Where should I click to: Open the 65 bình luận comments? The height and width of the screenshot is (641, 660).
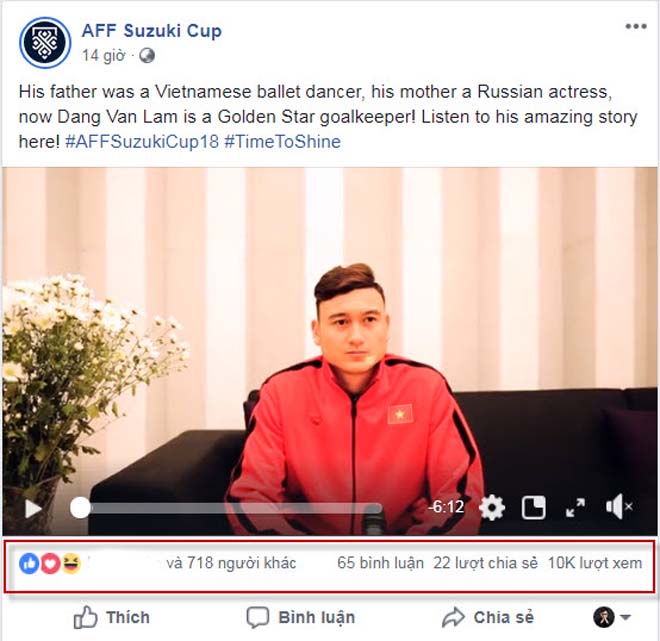coord(380,563)
